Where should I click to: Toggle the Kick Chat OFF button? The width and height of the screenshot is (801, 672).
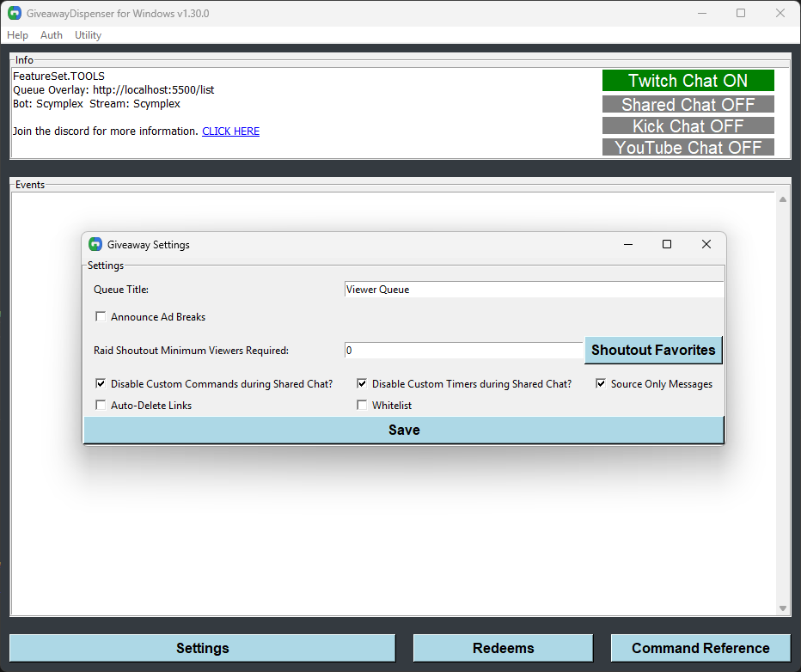coord(688,125)
